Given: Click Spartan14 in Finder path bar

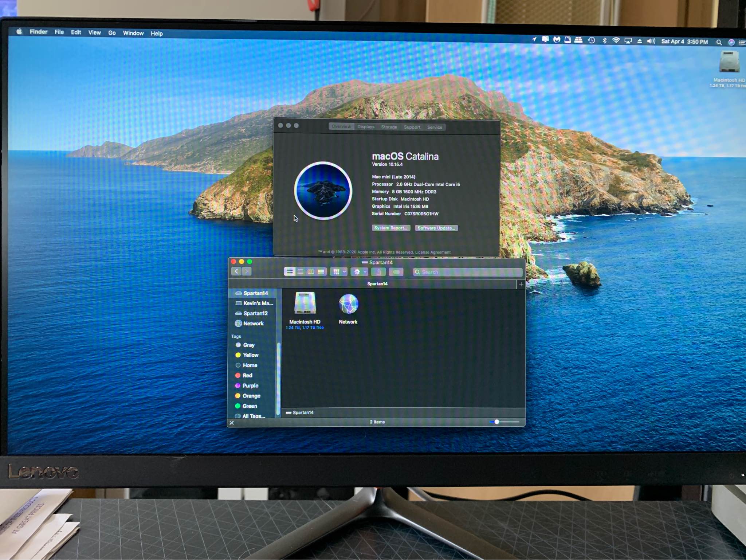Looking at the screenshot, I should [300, 413].
